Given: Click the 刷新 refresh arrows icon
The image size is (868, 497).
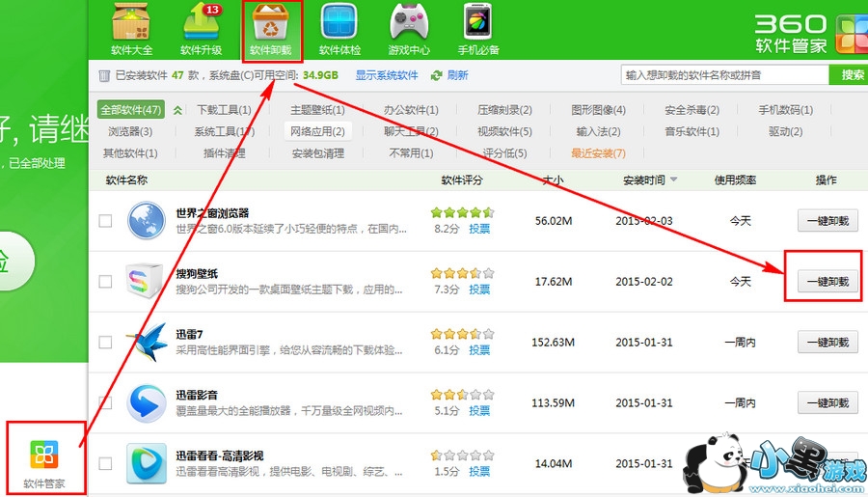Looking at the screenshot, I should tap(437, 75).
